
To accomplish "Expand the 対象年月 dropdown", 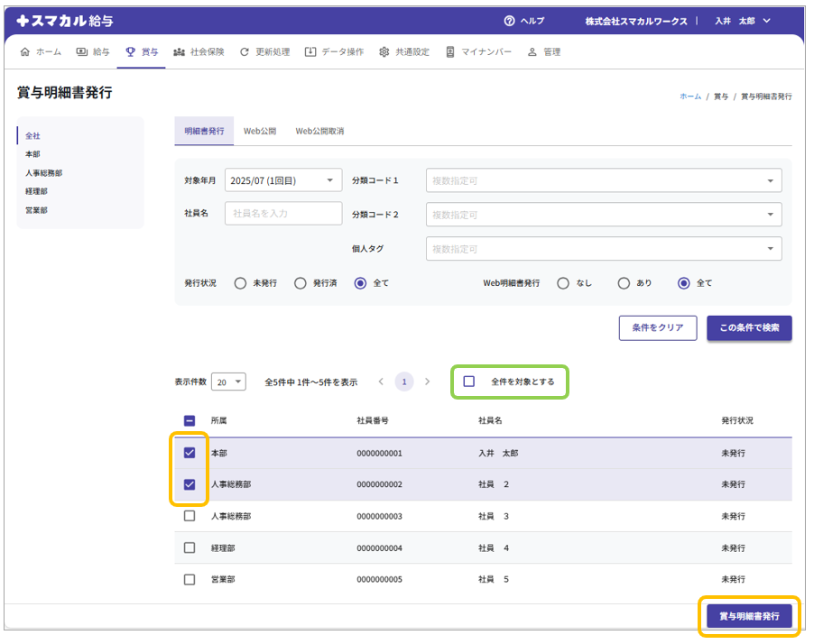I will [x=283, y=180].
